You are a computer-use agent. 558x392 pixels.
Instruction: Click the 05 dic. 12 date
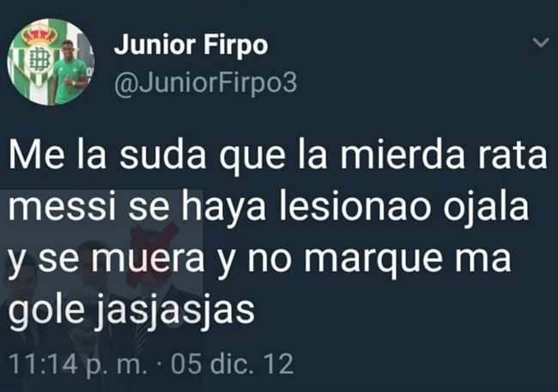(x=233, y=364)
